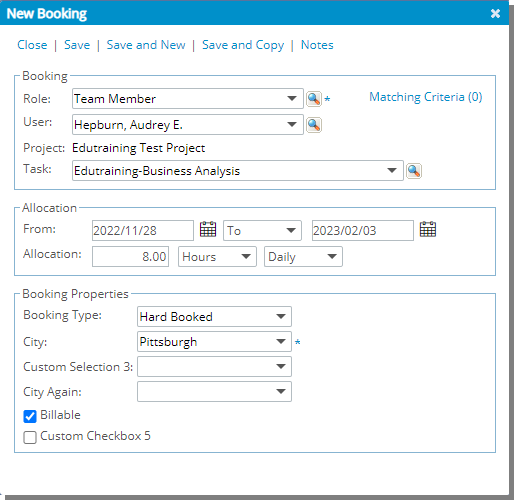This screenshot has width=514, height=500.
Task: Open the User lookup magnifier icon
Action: [x=314, y=125]
